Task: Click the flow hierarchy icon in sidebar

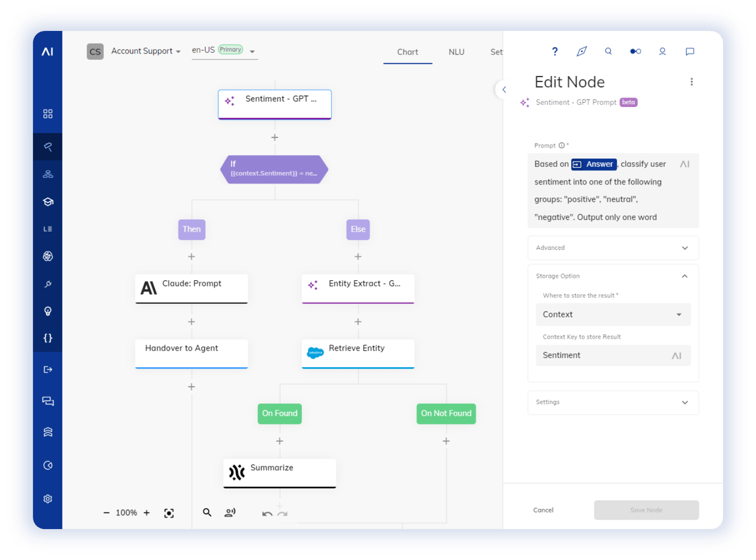Action: 47,174
